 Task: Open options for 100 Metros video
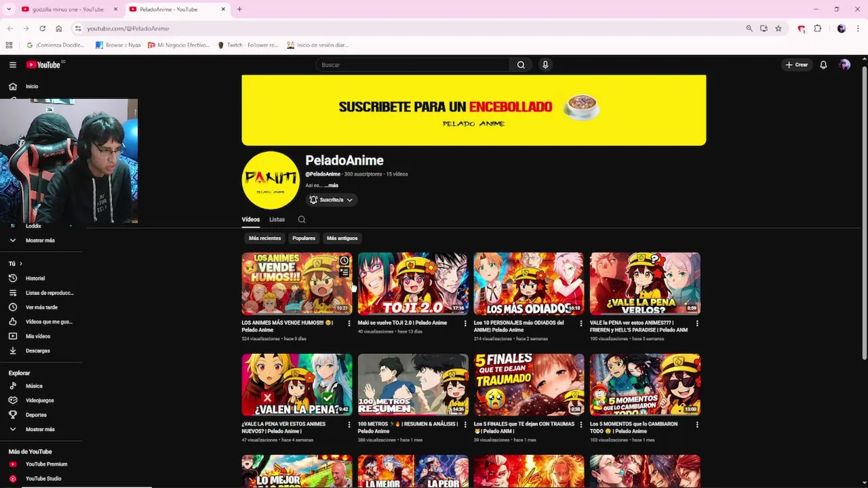pyautogui.click(x=465, y=424)
